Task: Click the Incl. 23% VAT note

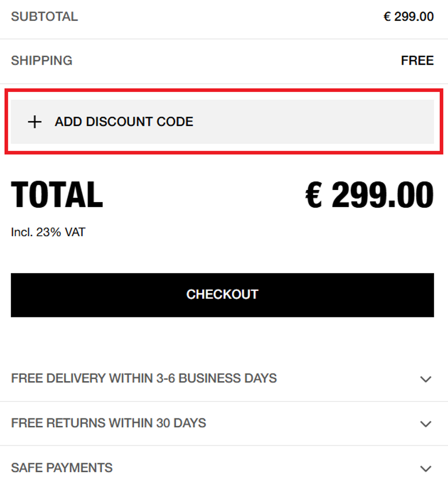Action: pyautogui.click(x=48, y=232)
